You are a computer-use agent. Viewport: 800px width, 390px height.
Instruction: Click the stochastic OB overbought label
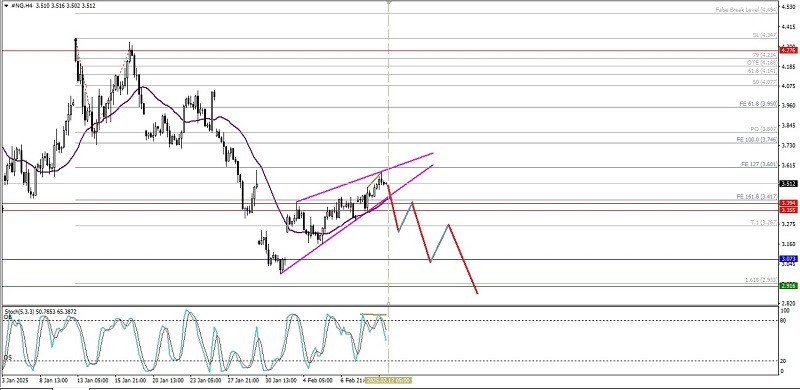point(7,318)
